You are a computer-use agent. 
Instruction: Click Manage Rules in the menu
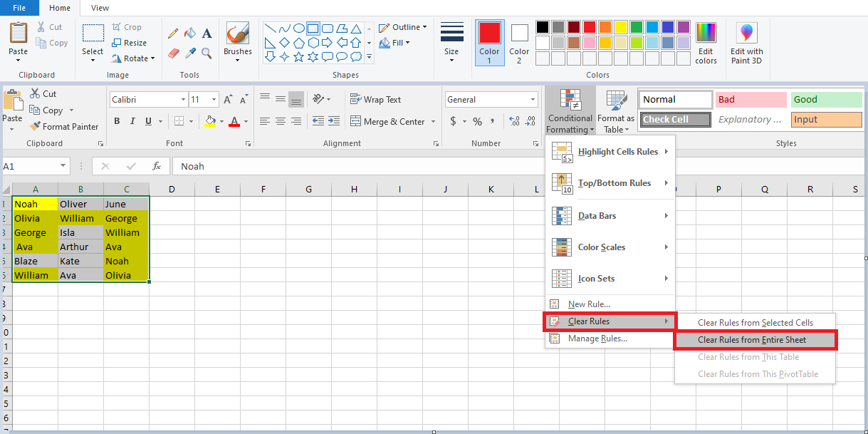coord(597,339)
